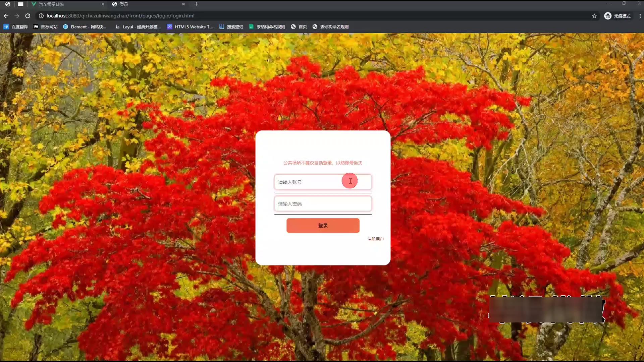644x362 pixels.
Task: Click the browser back arrow
Action: click(6, 16)
